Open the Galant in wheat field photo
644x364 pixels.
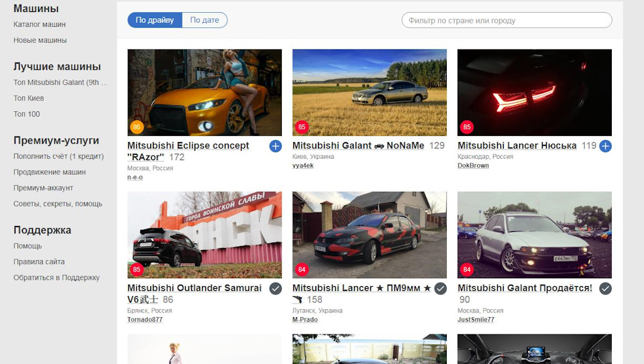[x=370, y=93]
